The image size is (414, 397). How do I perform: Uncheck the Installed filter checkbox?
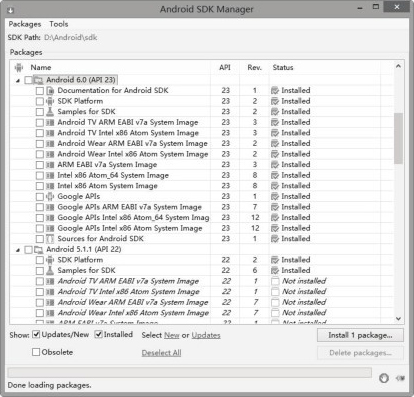[98, 334]
